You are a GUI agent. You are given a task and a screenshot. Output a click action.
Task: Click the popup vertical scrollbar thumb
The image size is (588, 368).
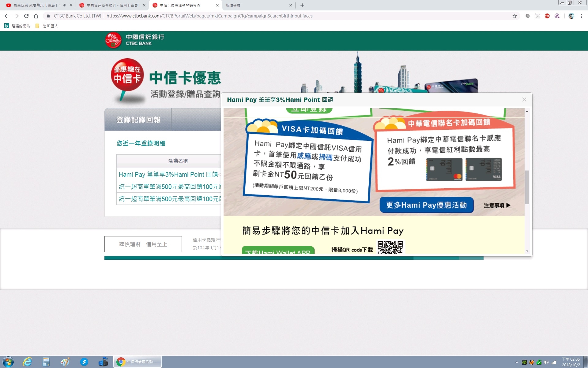point(527,187)
